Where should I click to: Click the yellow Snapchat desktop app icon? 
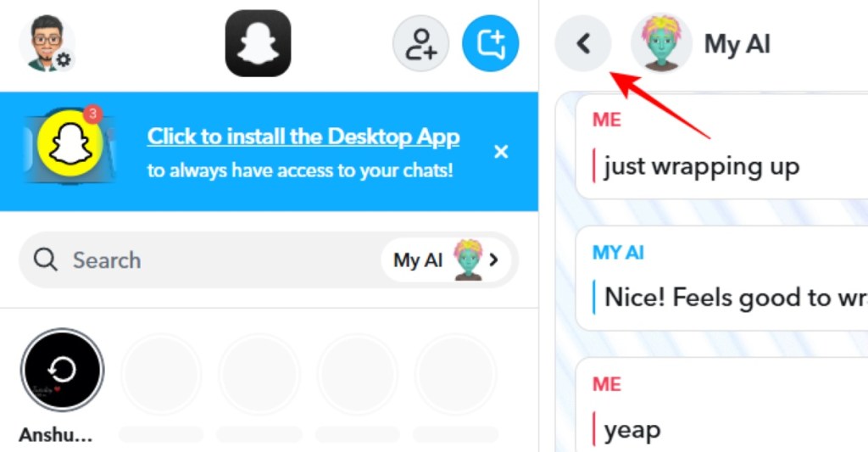pyautogui.click(x=70, y=144)
